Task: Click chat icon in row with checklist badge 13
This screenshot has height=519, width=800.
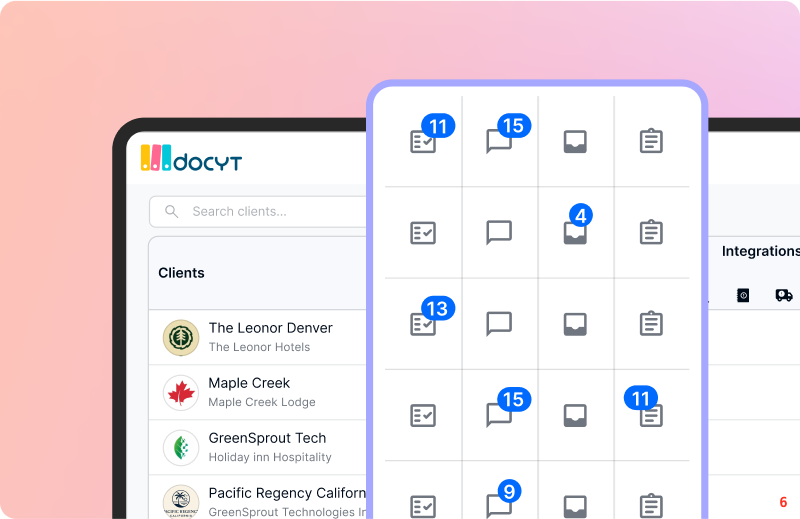Action: tap(499, 324)
